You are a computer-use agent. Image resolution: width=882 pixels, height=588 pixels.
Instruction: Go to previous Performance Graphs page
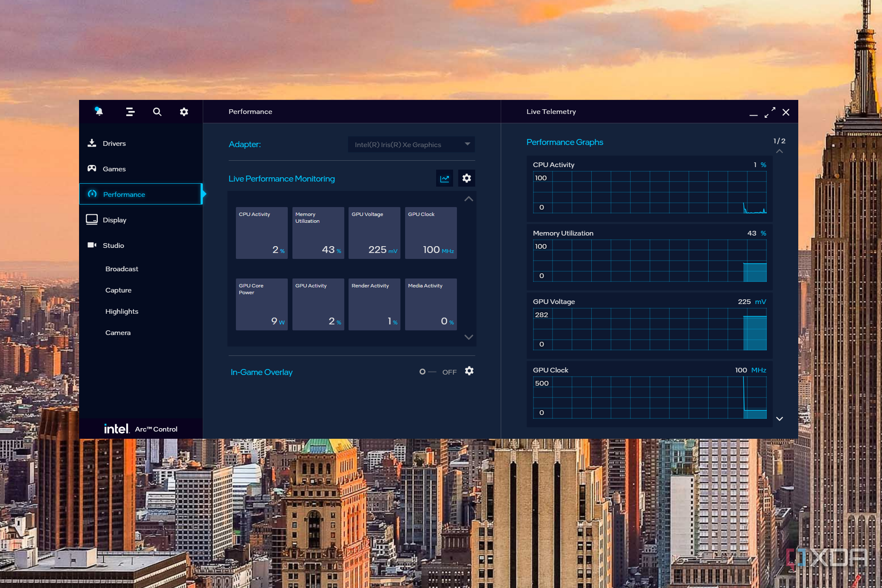(780, 151)
